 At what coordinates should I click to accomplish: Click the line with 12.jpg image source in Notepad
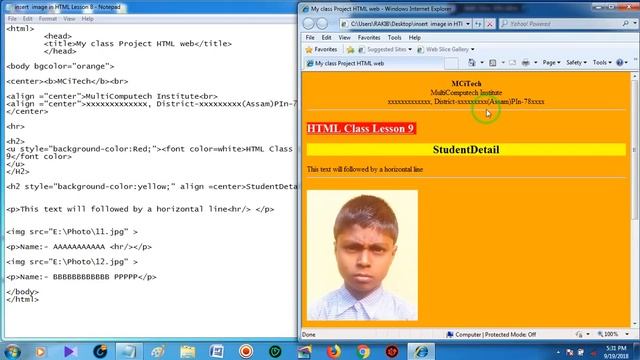tap(72, 262)
